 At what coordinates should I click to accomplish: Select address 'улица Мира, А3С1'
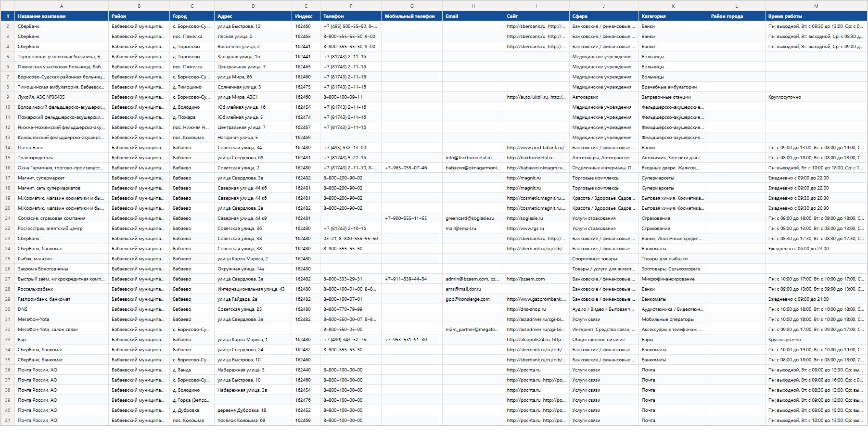(253, 97)
